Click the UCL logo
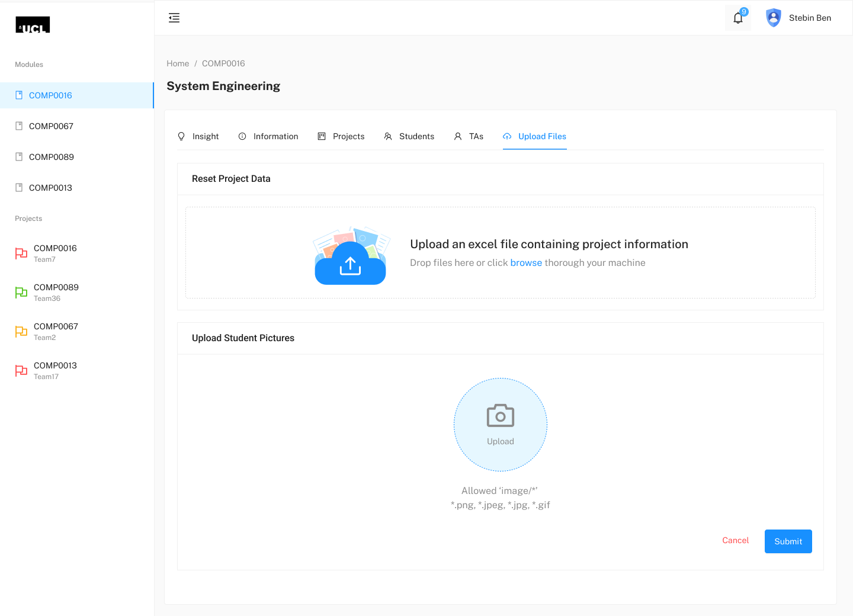The width and height of the screenshot is (853, 616). pyautogui.click(x=33, y=24)
